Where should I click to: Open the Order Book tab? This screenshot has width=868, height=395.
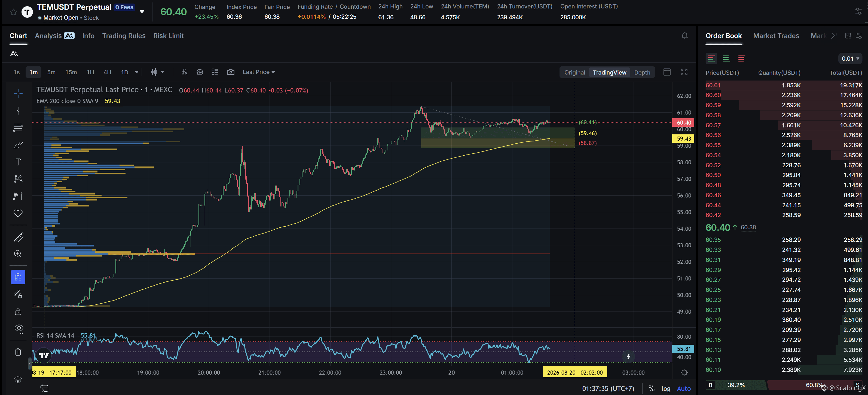723,36
